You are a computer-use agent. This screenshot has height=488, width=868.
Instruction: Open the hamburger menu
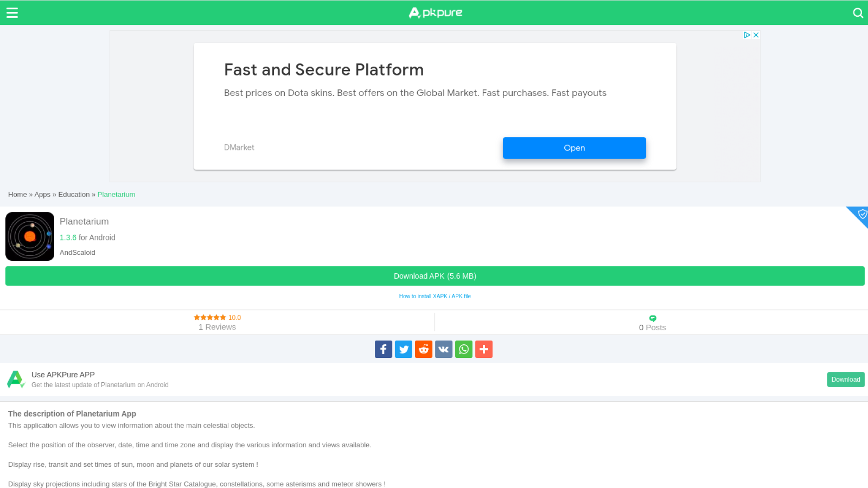pyautogui.click(x=12, y=13)
